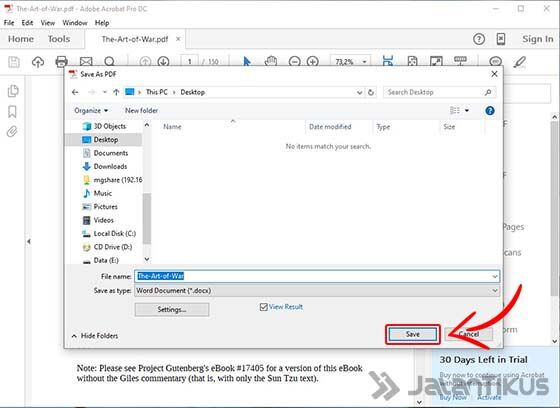Click the File name text field

[317, 276]
